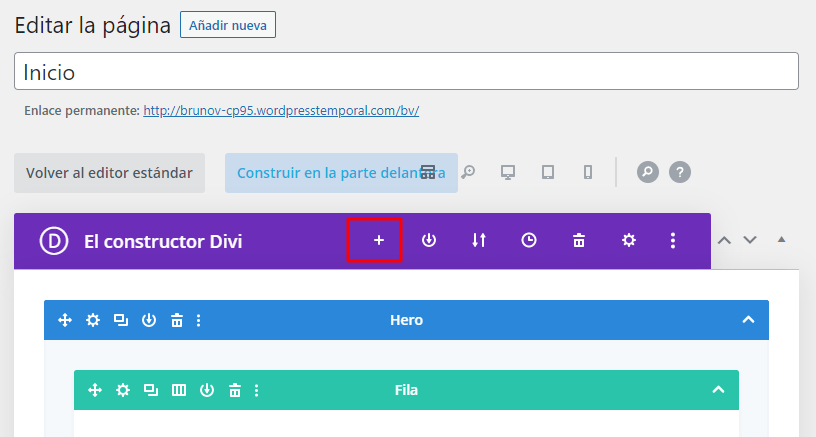
Task: Click the Divi D logo circle
Action: point(54,241)
